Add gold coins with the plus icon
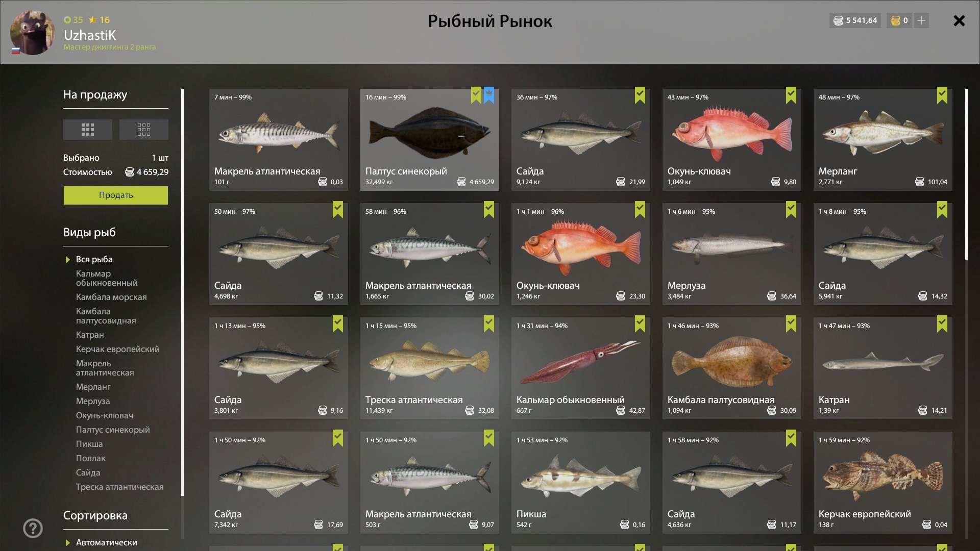The width and height of the screenshot is (980, 551). click(921, 20)
